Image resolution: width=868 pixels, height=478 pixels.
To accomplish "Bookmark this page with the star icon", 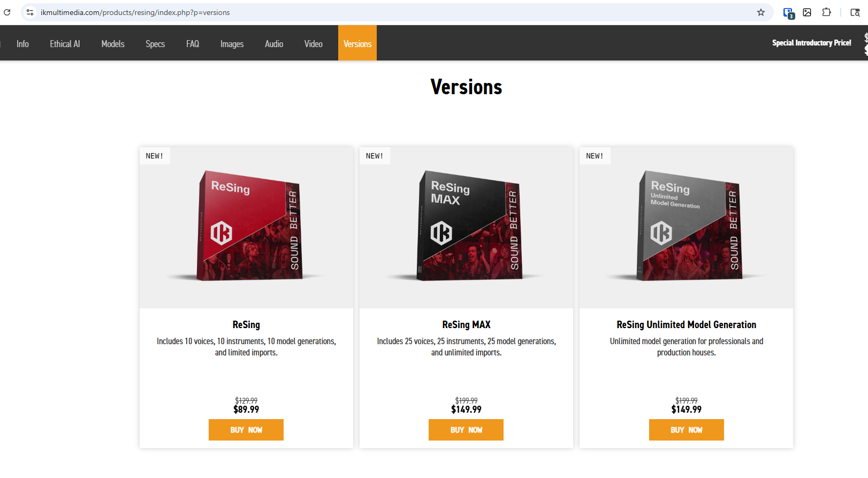I will (x=760, y=12).
